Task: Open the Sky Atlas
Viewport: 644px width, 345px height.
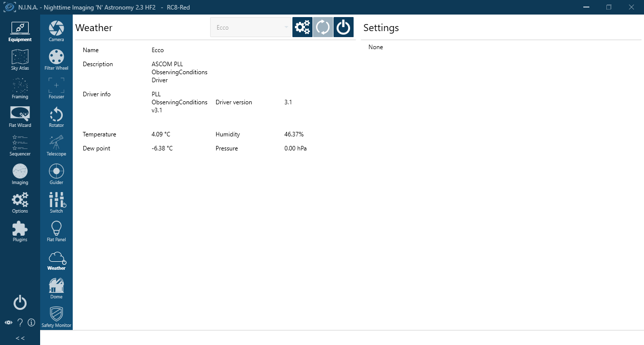Action: pyautogui.click(x=20, y=60)
